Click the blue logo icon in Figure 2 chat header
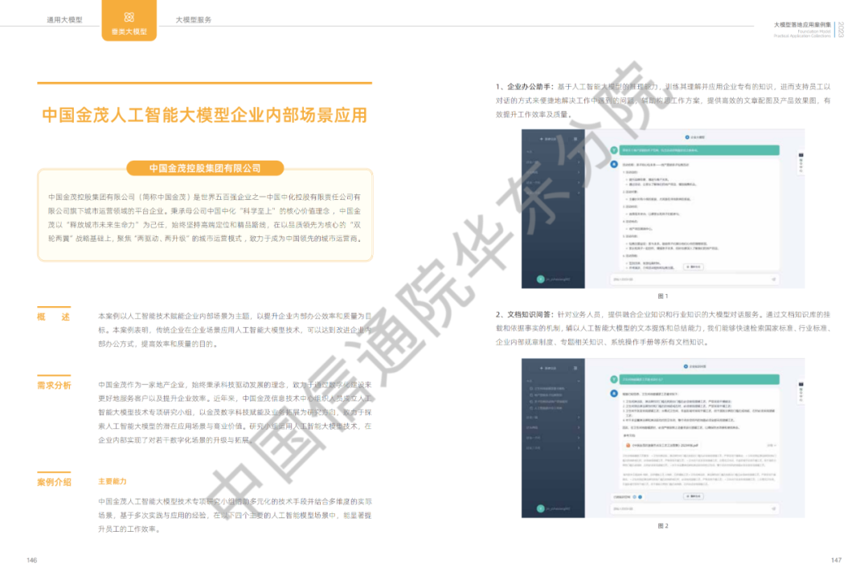868x588 pixels. click(x=686, y=366)
